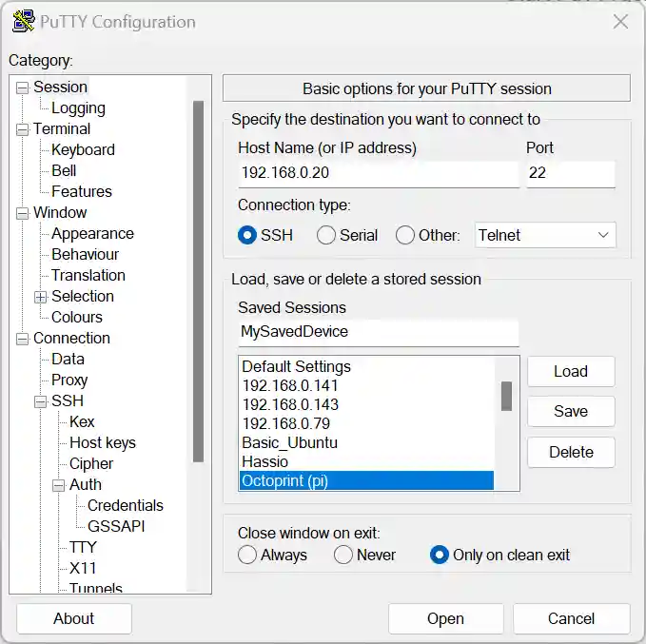This screenshot has height=644, width=646.
Task: Collapse the Connection tree node
Action: tap(22, 339)
